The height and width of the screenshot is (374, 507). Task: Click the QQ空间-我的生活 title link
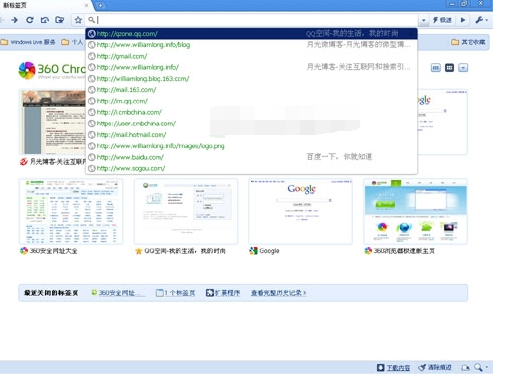coord(185,251)
